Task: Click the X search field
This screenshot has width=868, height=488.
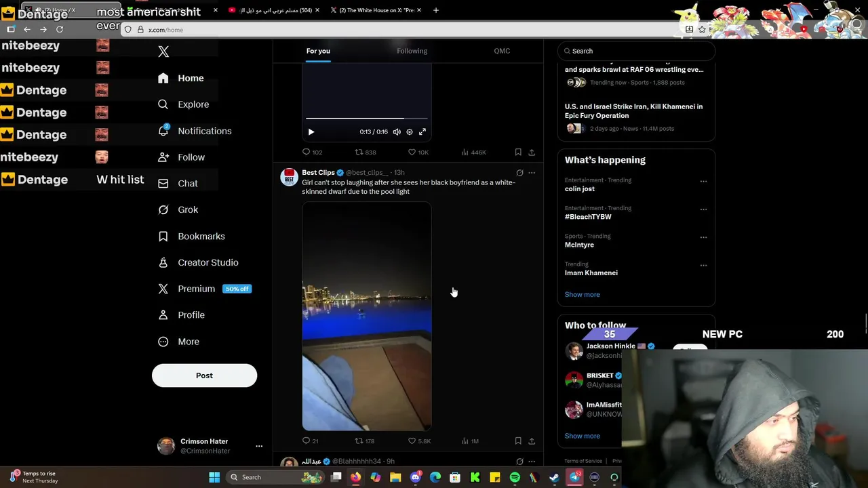Action: tap(636, 51)
